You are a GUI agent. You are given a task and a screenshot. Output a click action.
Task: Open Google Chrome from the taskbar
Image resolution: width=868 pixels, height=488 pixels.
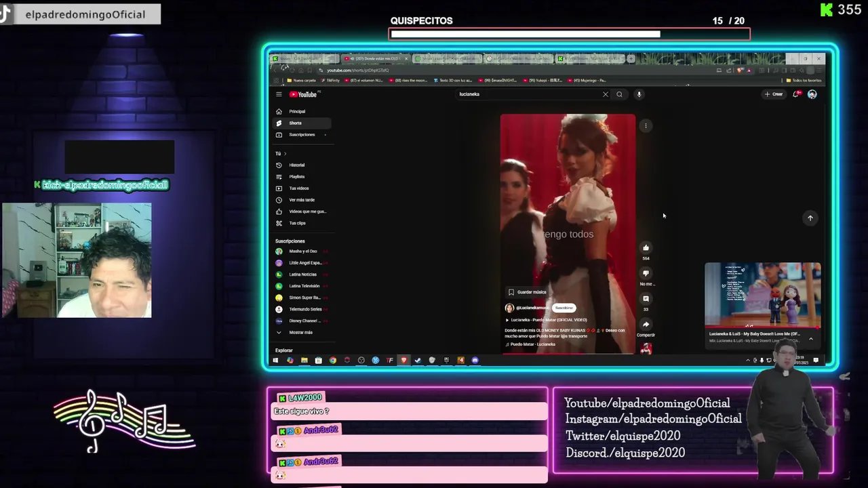332,361
